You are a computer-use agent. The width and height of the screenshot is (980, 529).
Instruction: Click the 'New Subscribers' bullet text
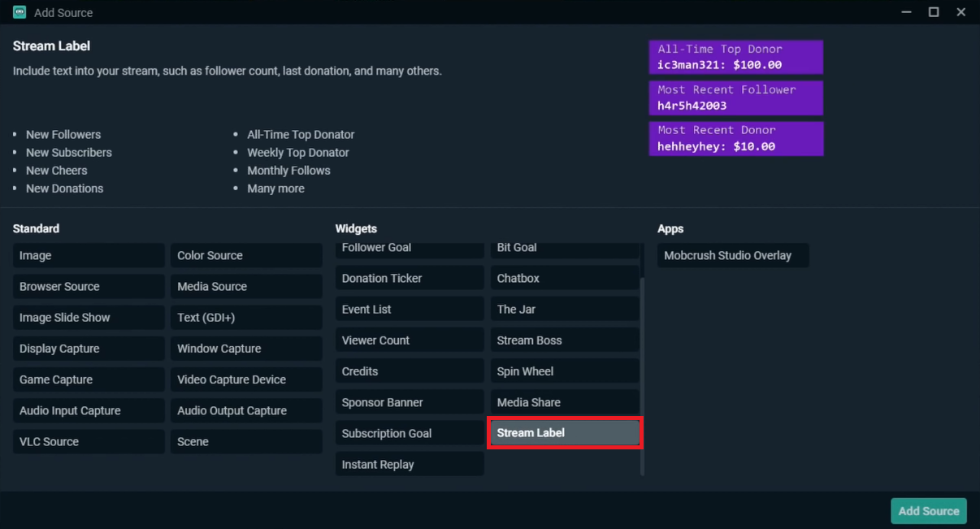click(x=69, y=152)
